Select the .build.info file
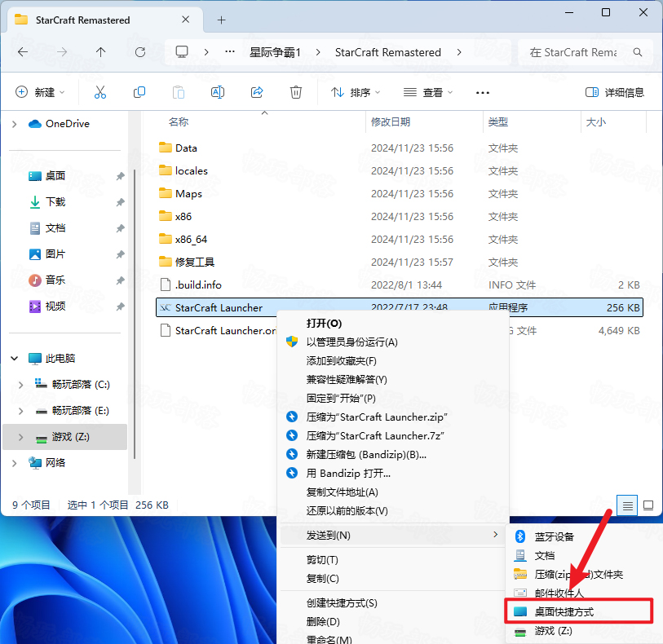Viewport: 663px width, 644px height. (x=198, y=285)
